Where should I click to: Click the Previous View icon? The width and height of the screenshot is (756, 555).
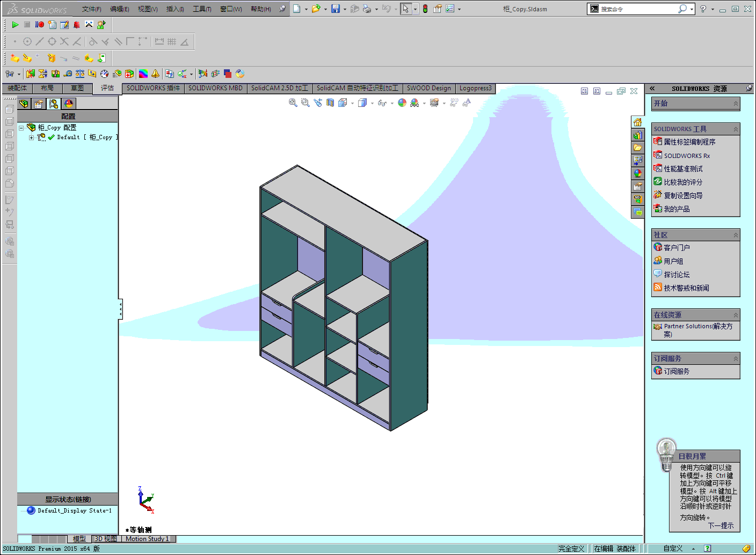tap(318, 103)
